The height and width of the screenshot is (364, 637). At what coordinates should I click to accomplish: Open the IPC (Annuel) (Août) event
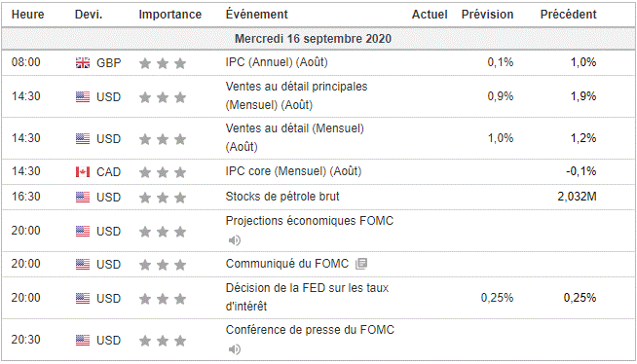[277, 62]
